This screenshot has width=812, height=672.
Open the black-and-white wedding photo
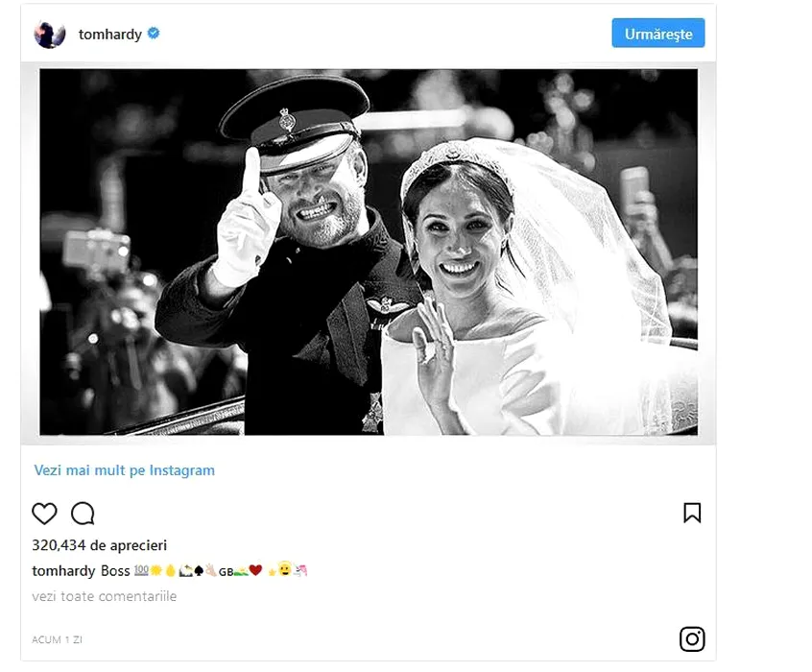pos(369,252)
